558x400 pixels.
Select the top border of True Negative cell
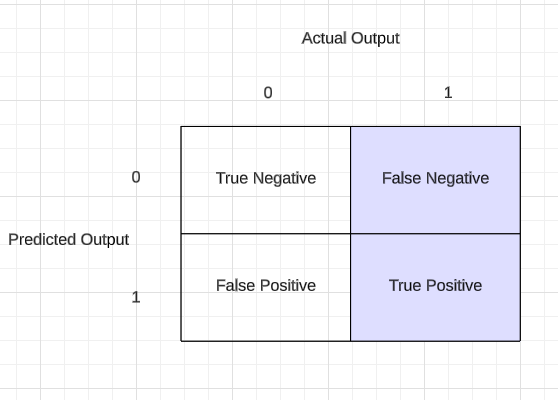(266, 126)
